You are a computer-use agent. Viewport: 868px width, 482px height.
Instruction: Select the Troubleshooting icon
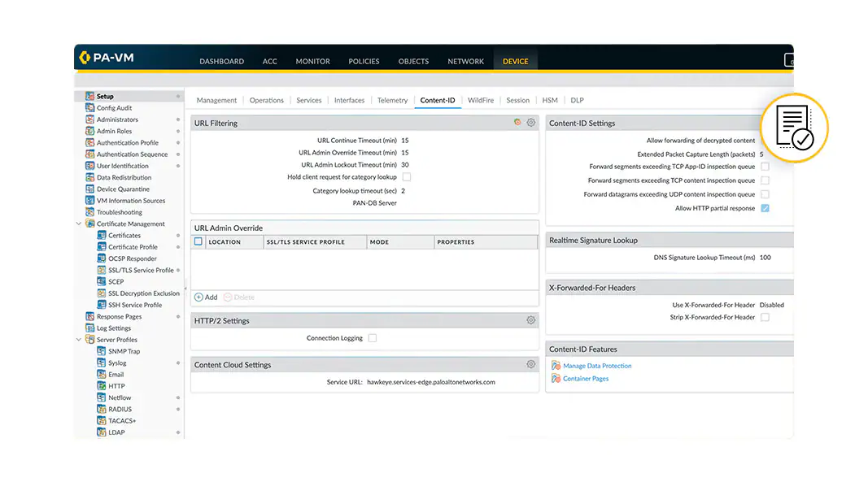coord(89,212)
